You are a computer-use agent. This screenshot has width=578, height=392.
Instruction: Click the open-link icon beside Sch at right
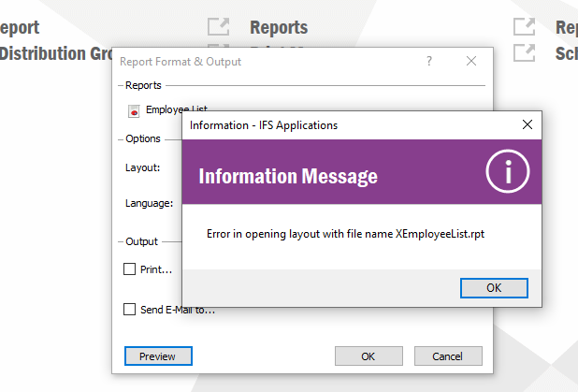pyautogui.click(x=524, y=52)
